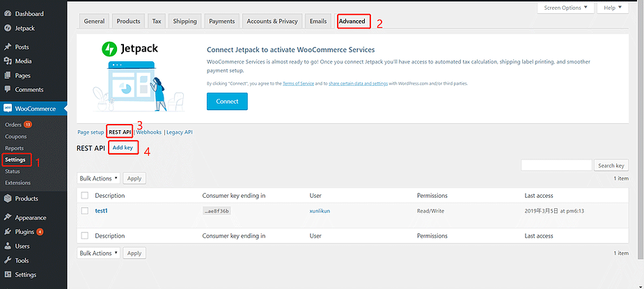Open WooCommerce Settings submenu item
The height and width of the screenshot is (289, 644).
click(x=15, y=159)
